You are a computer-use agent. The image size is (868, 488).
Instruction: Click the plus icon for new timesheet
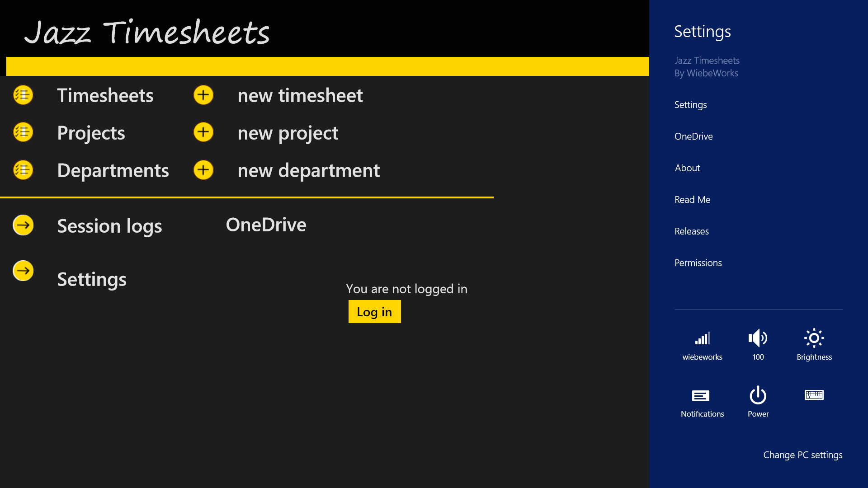203,95
